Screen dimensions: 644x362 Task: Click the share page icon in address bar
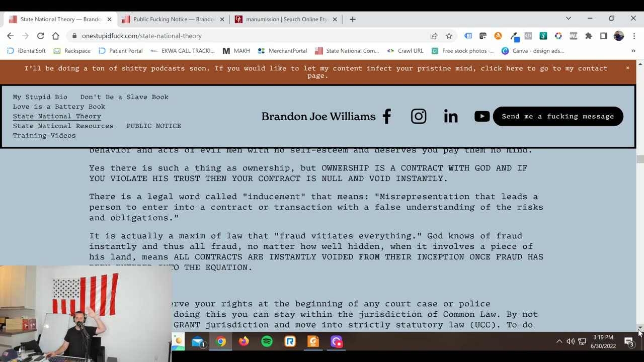(434, 36)
